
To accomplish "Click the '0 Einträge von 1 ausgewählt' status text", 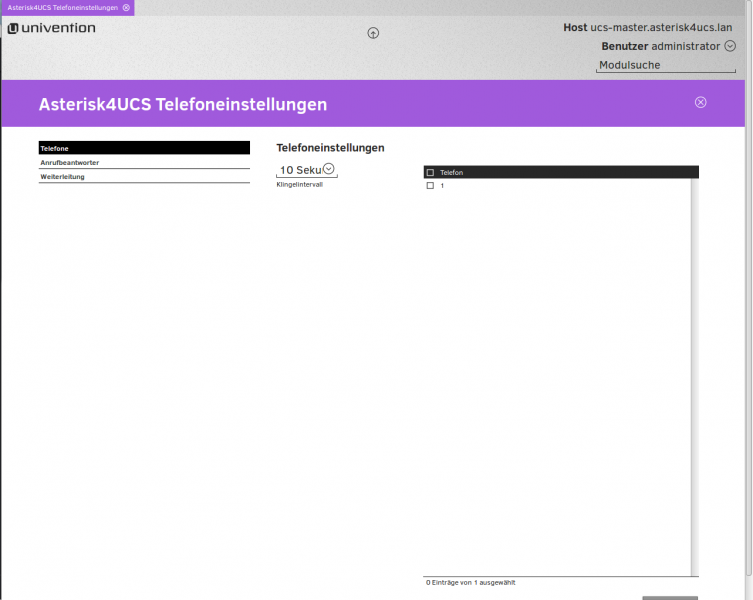I will (471, 582).
